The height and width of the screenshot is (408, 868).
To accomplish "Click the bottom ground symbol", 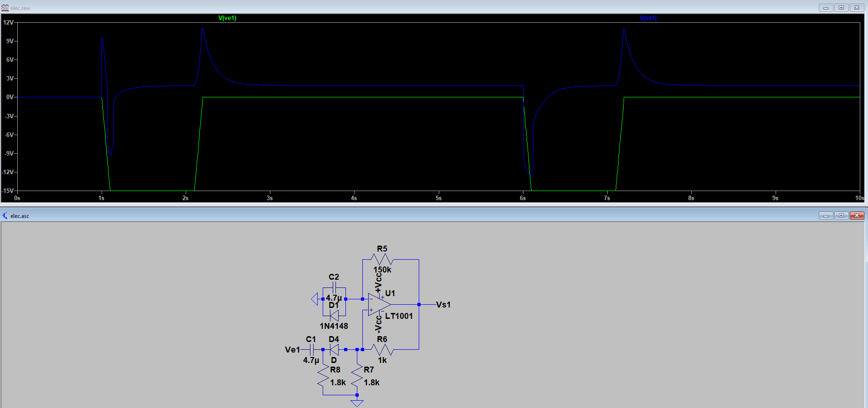I will click(357, 403).
